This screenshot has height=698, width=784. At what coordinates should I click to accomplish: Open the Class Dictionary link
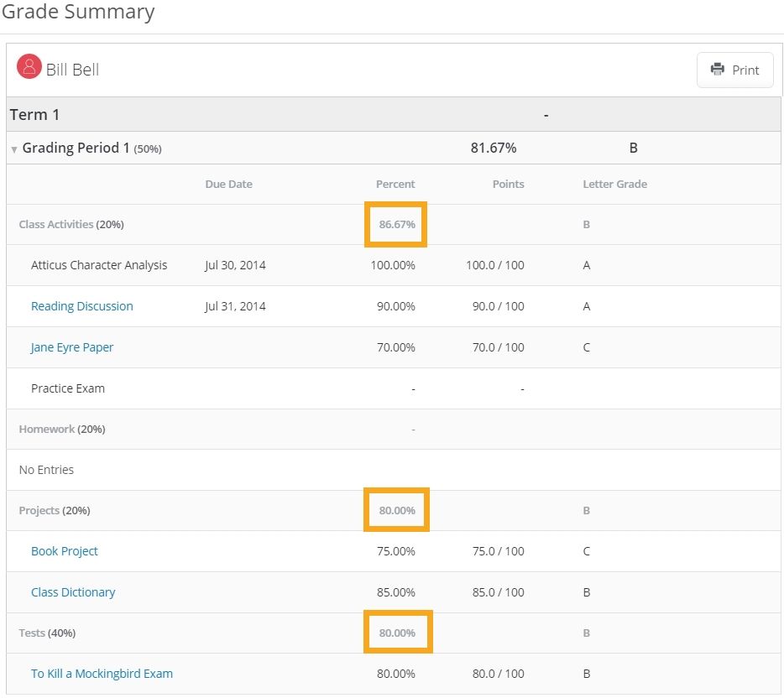(x=73, y=592)
